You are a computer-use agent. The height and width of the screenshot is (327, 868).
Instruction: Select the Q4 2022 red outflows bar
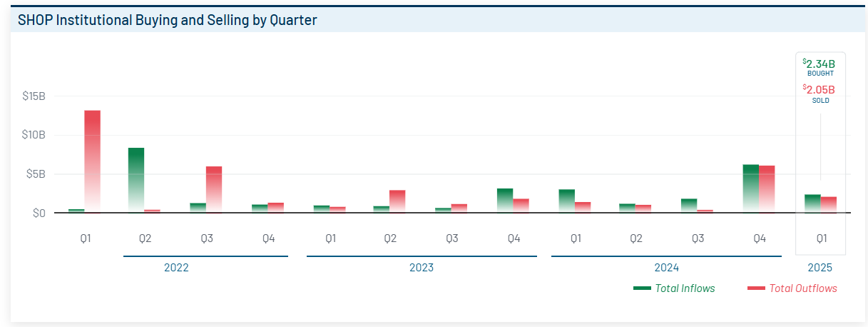(x=275, y=208)
